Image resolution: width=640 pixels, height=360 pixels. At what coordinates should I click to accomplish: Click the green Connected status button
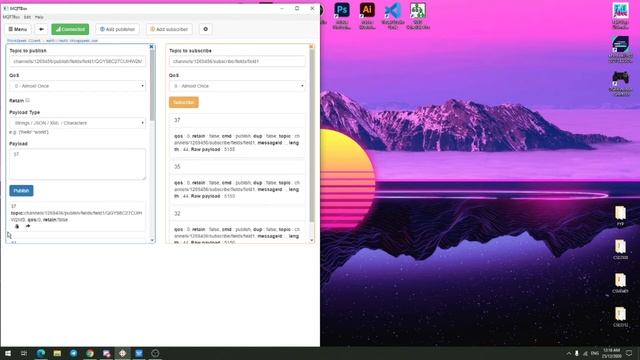pos(70,29)
